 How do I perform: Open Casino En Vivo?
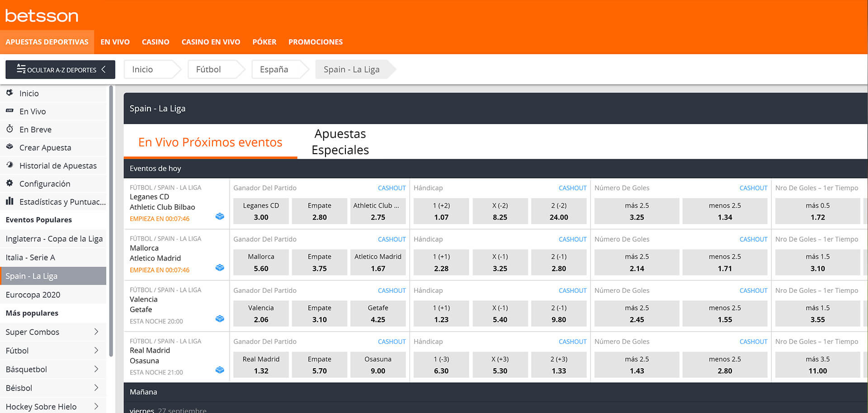pyautogui.click(x=211, y=42)
